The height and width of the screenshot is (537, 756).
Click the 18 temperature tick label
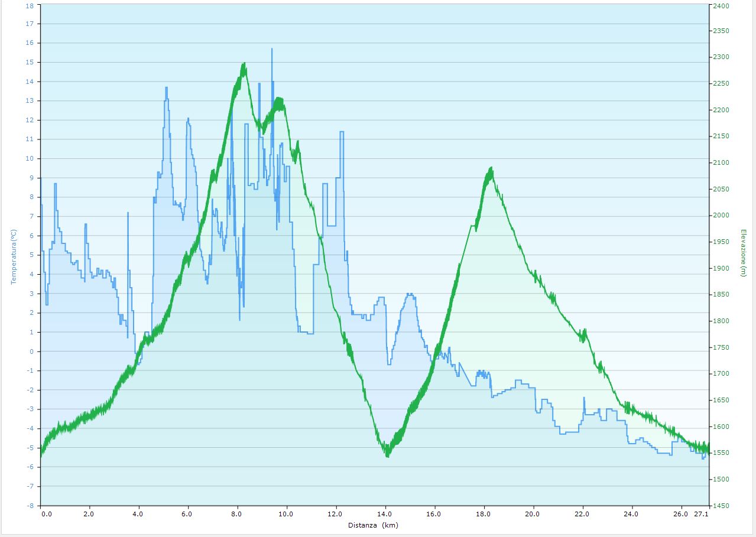point(30,5)
